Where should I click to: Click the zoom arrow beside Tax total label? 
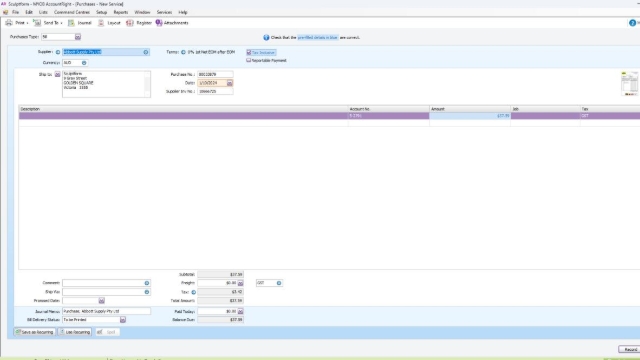coord(193,292)
